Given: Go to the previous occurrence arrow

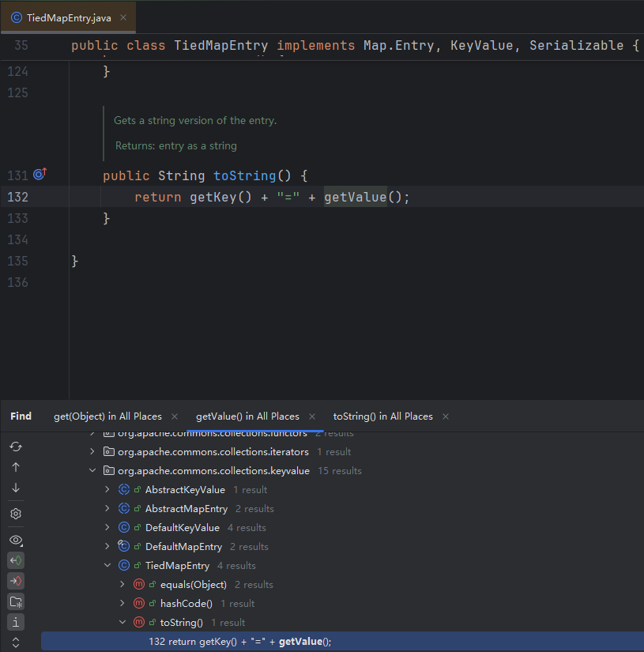Looking at the screenshot, I should tap(16, 467).
